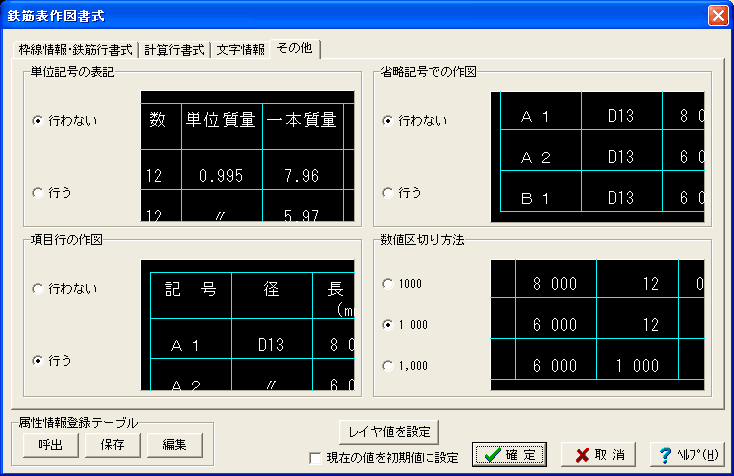734x476 pixels.
Task: Click the 省略記号での作図 group label
Action: coord(428,72)
